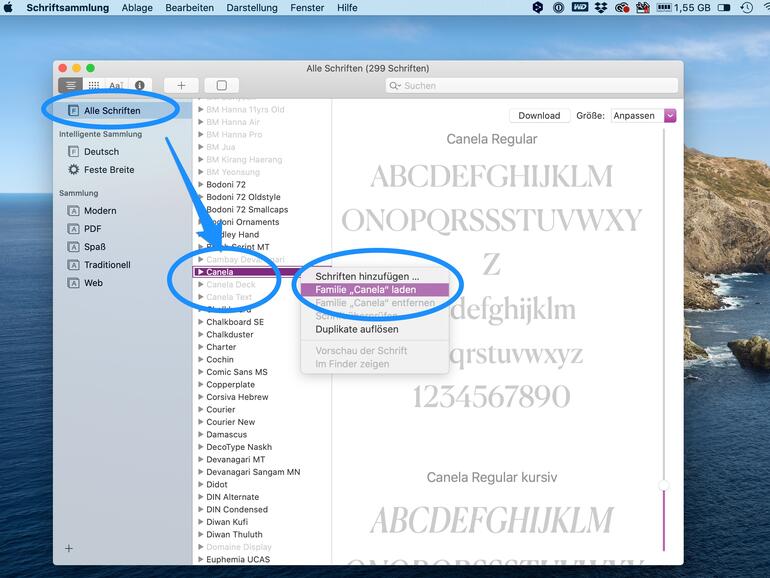Show font information with the info icon
This screenshot has height=578, width=770.
(139, 85)
